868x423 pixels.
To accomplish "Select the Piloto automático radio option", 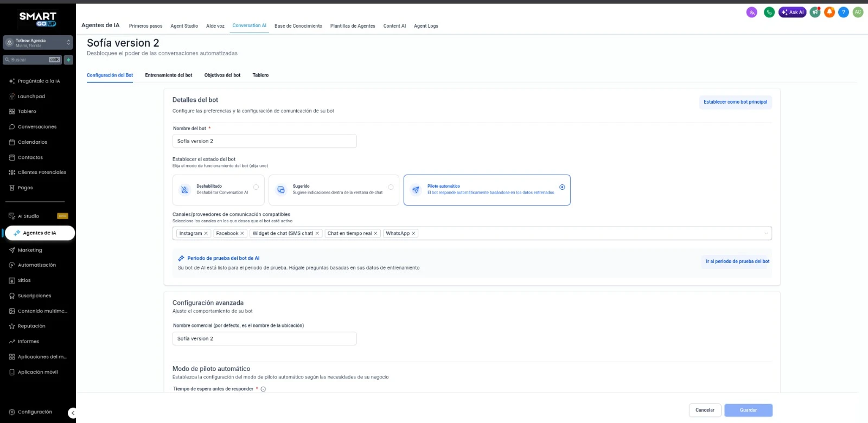I will [x=562, y=187].
